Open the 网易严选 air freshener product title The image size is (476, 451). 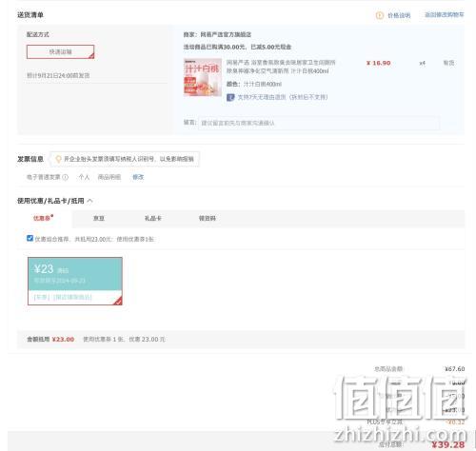tap(281, 67)
